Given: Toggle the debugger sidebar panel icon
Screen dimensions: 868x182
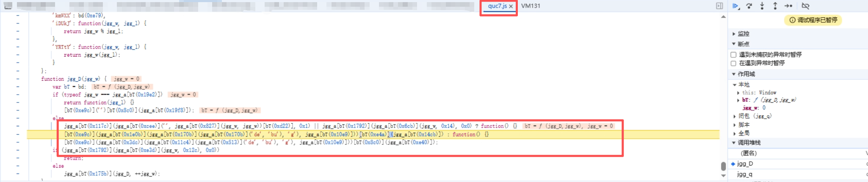Looking at the screenshot, I should [719, 6].
